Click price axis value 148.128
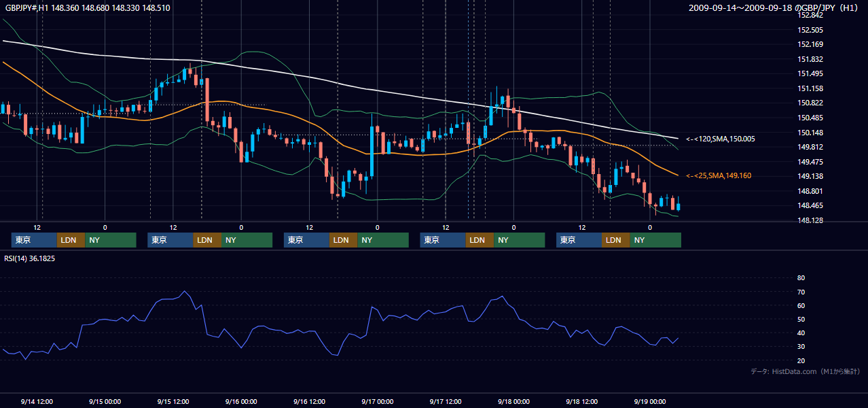Image resolution: width=868 pixels, height=408 pixels. pos(810,220)
